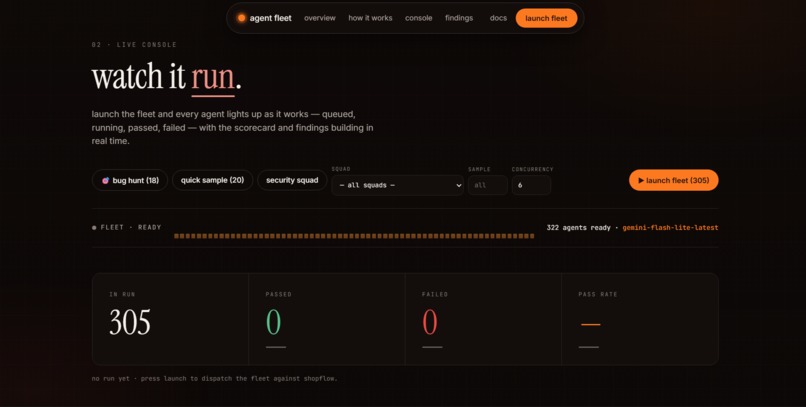806x407 pixels.
Task: Choose the quick sample (20) preset
Action: click(212, 180)
